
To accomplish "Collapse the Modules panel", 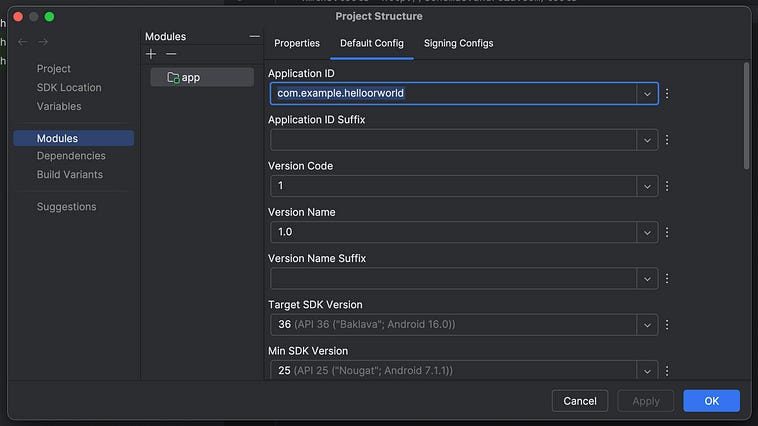I will [254, 36].
